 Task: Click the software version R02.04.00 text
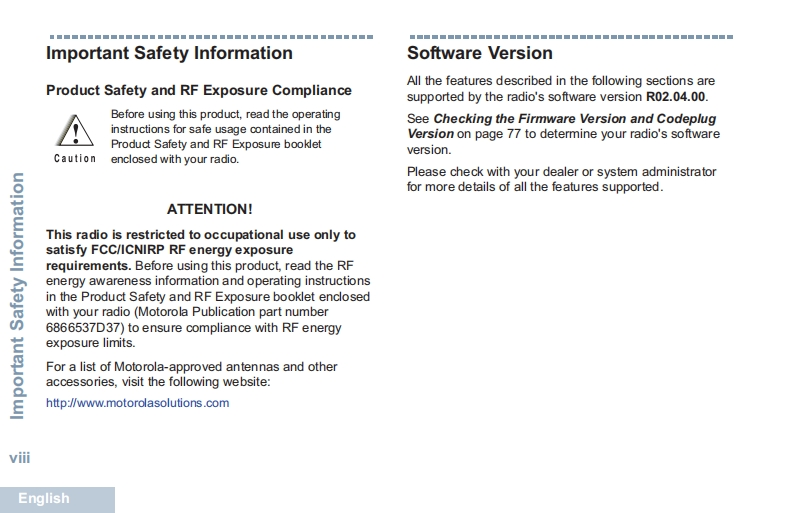tap(675, 97)
